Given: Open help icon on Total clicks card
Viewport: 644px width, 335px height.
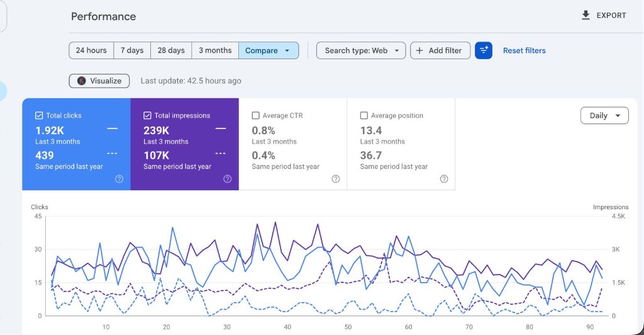Looking at the screenshot, I should point(119,179).
